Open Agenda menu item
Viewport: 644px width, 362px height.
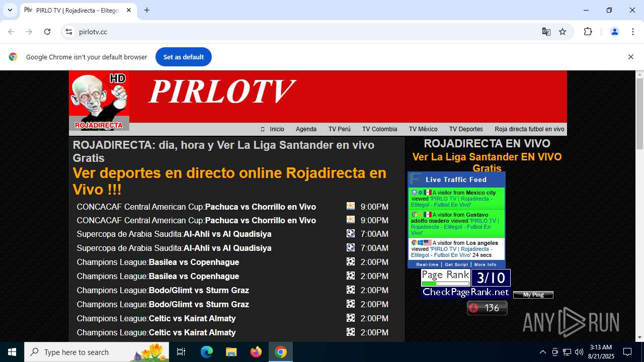click(x=306, y=129)
